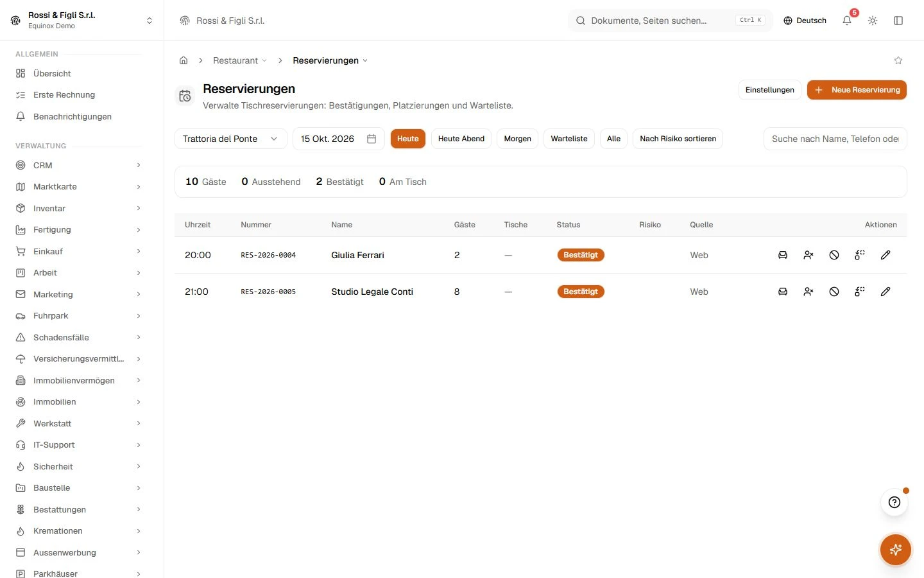Edit Giulia Ferrari's reservation with the pencil icon

[886, 255]
